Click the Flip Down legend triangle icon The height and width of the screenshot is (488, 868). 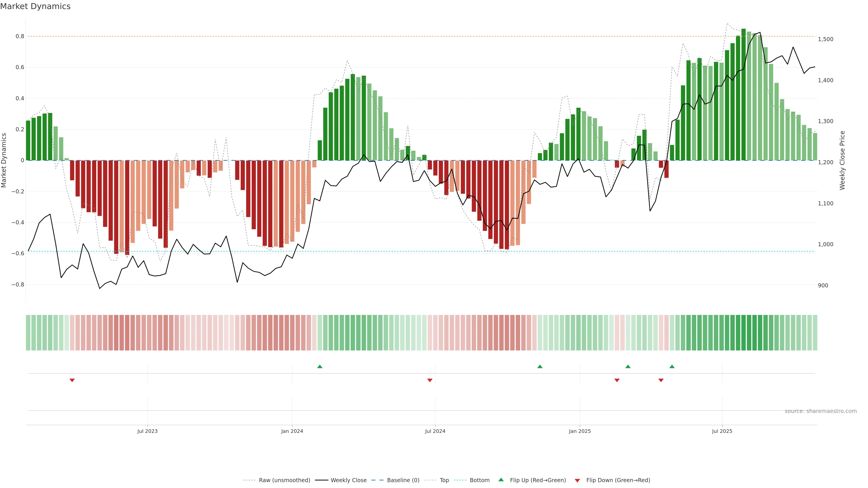pyautogui.click(x=577, y=480)
